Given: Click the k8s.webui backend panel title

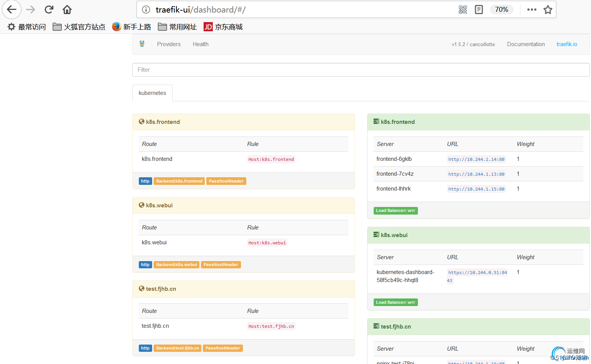Looking at the screenshot, I should coord(394,235).
